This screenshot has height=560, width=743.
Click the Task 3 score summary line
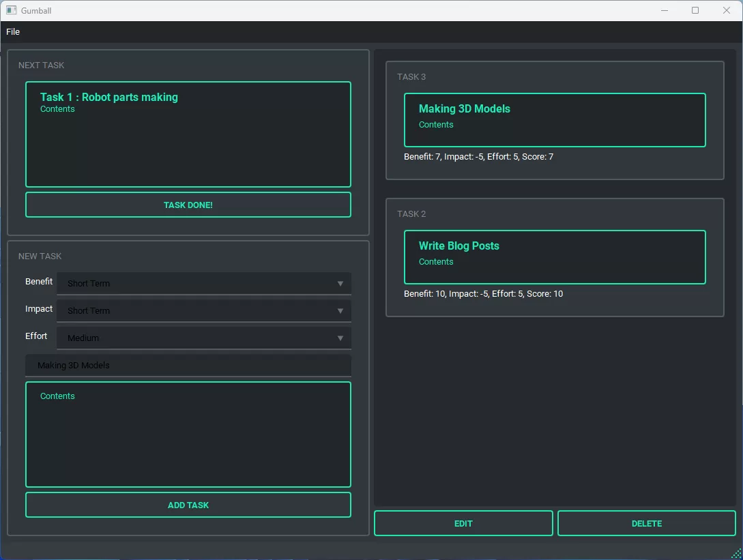pyautogui.click(x=478, y=157)
